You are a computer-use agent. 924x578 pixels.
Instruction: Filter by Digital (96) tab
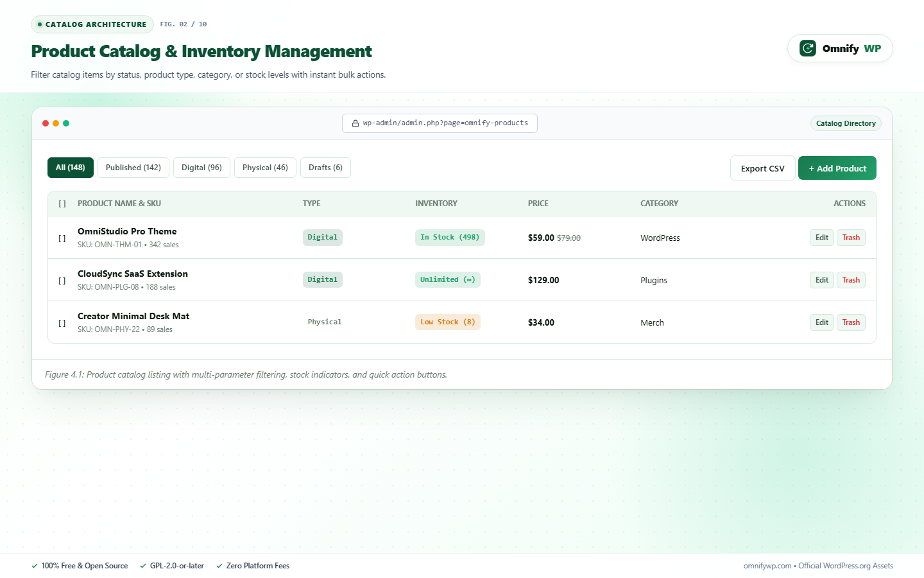pyautogui.click(x=201, y=168)
